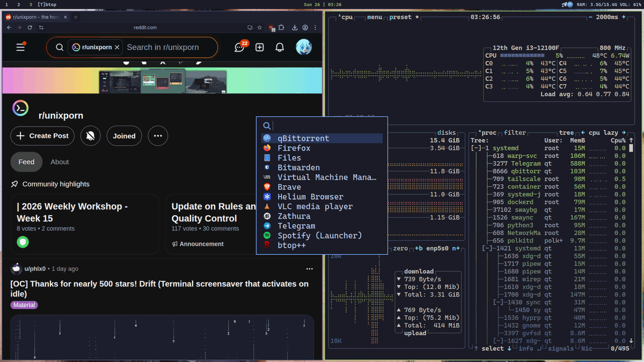The image size is (644, 362).
Task: Open u/phlx0 profile link
Action: pyautogui.click(x=35, y=269)
